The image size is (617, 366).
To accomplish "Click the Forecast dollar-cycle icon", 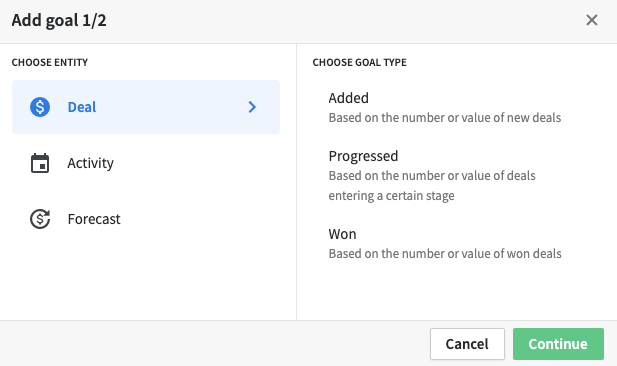I will pos(40,219).
